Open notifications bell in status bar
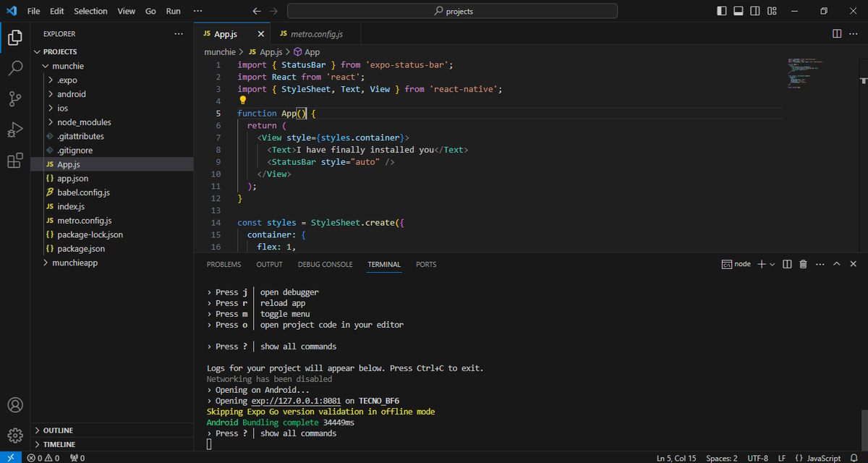 pyautogui.click(x=854, y=458)
